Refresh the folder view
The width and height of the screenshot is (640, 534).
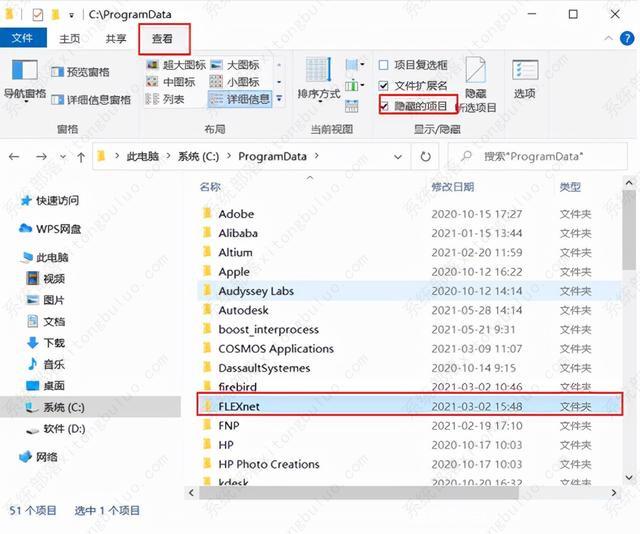(425, 157)
